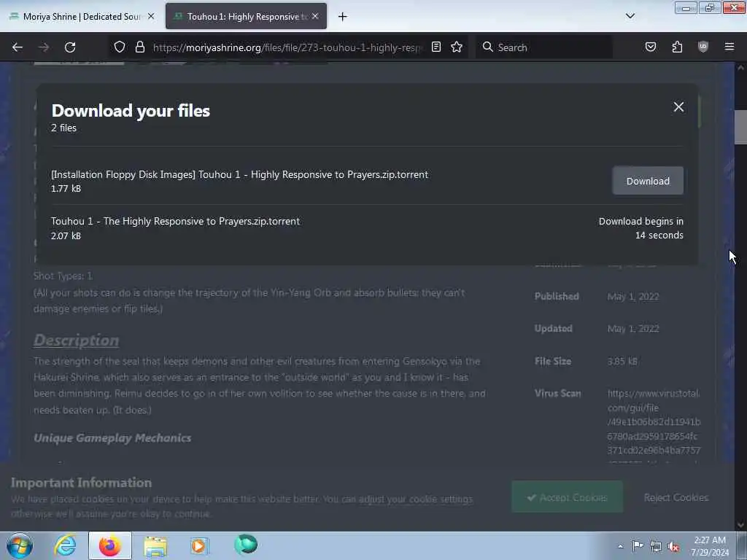Launch Windows Media Player from taskbar
The height and width of the screenshot is (560, 747).
(x=200, y=545)
